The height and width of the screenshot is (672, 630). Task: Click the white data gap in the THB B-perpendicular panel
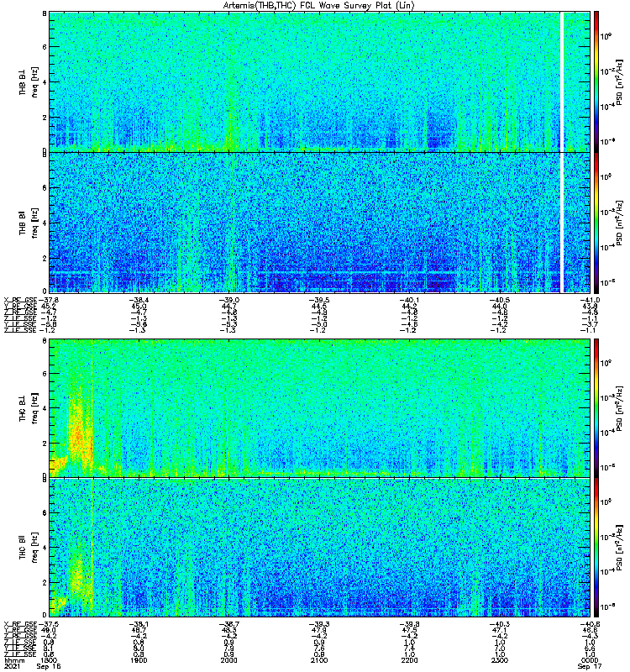pos(561,81)
